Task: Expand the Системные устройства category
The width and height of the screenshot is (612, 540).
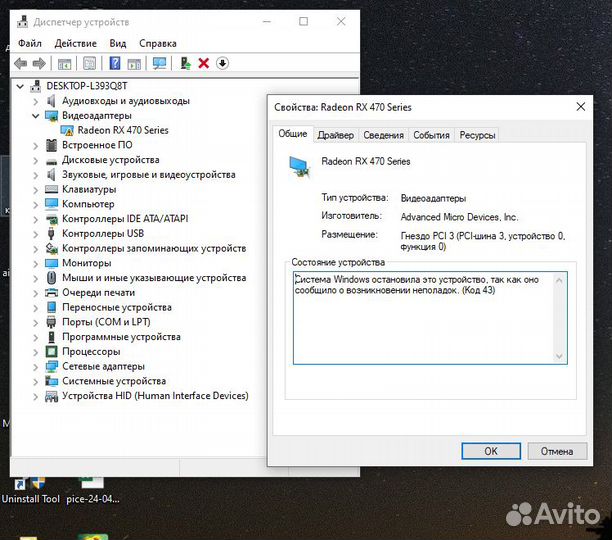Action: [x=36, y=382]
